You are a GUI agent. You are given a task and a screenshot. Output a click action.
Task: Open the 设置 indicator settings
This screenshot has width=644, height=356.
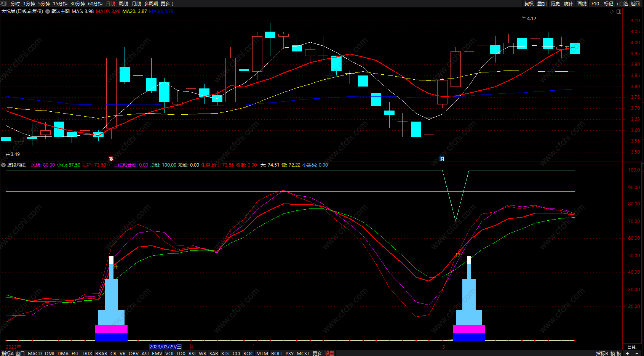pos(329,353)
